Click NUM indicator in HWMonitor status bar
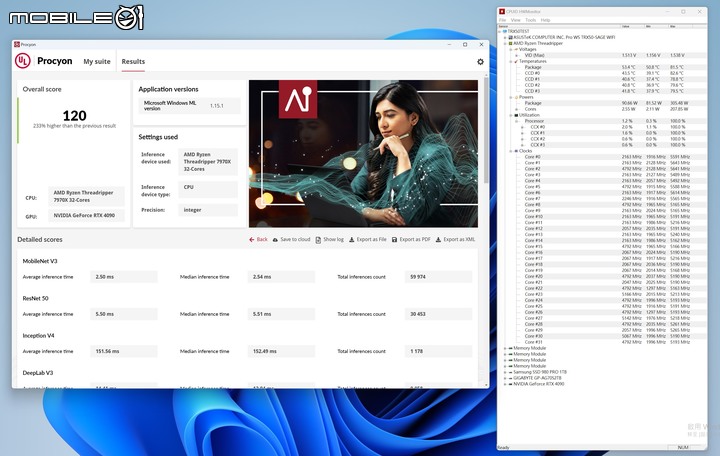This screenshot has height=456, width=720. pyautogui.click(x=683, y=447)
